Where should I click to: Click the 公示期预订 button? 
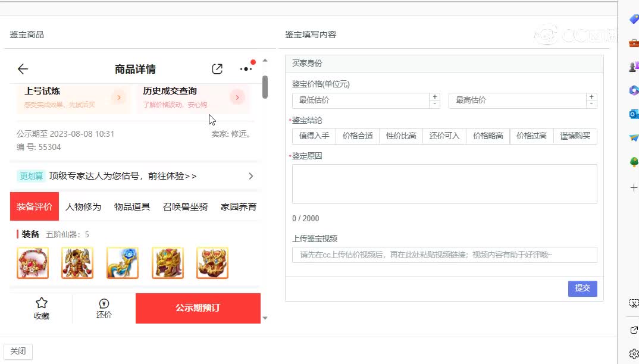[x=198, y=308]
